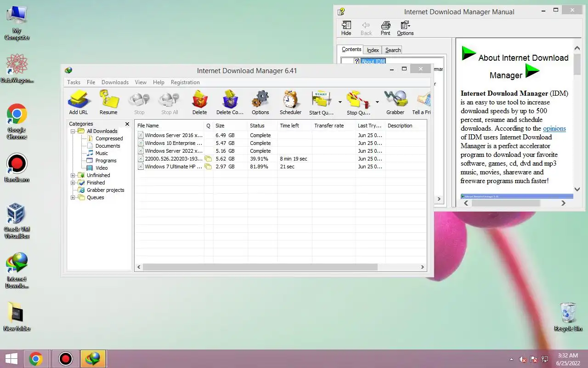588x368 pixels.
Task: Collapse the All Downloads tree node
Action: pos(73,131)
